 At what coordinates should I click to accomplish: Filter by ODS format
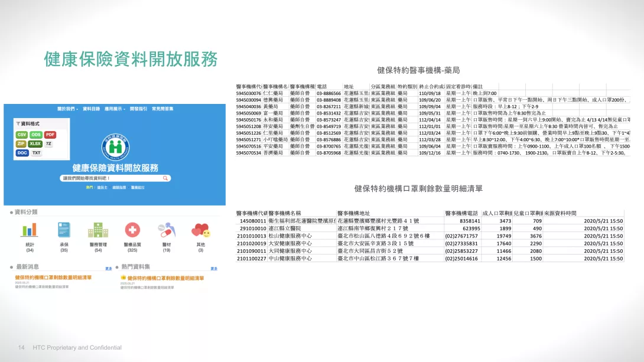35,135
